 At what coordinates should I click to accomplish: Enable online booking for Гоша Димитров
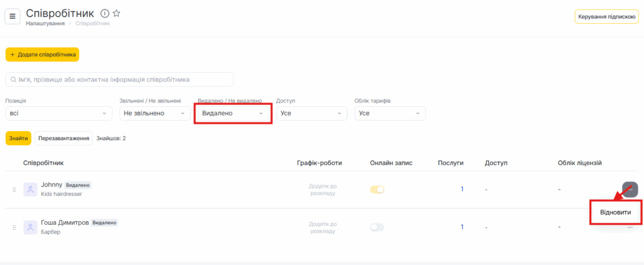tap(377, 227)
